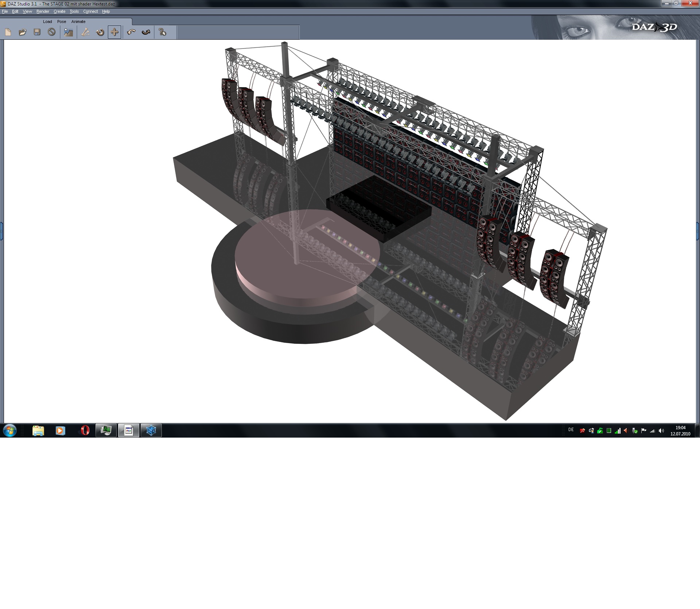Select the Rotate tool icon

coord(100,32)
